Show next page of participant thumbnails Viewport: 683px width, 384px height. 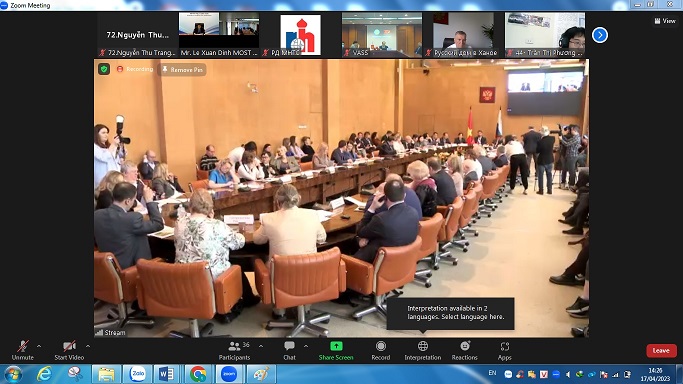click(x=600, y=35)
